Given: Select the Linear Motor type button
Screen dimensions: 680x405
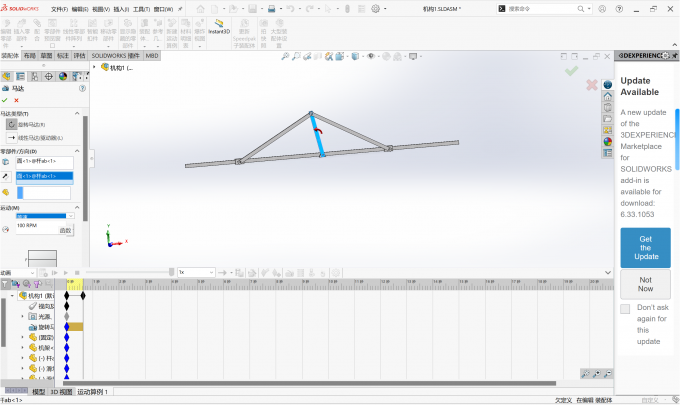Looking at the screenshot, I should click(11, 137).
